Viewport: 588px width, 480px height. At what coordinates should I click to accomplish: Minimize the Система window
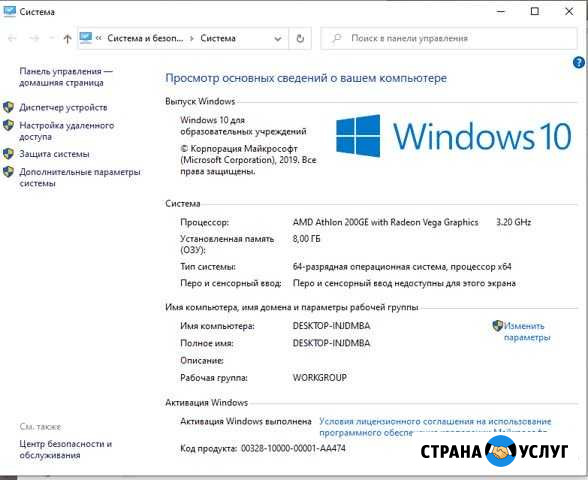(x=501, y=12)
